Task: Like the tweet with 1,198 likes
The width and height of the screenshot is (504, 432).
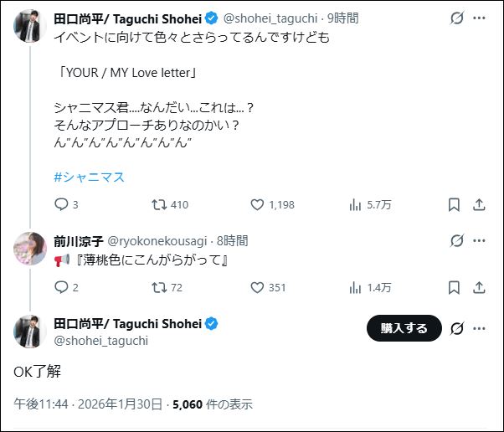Action: coord(258,204)
